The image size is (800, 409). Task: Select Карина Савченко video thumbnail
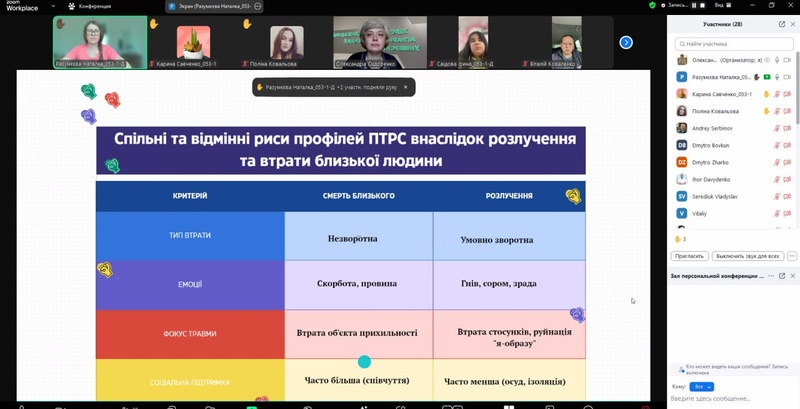tap(193, 42)
